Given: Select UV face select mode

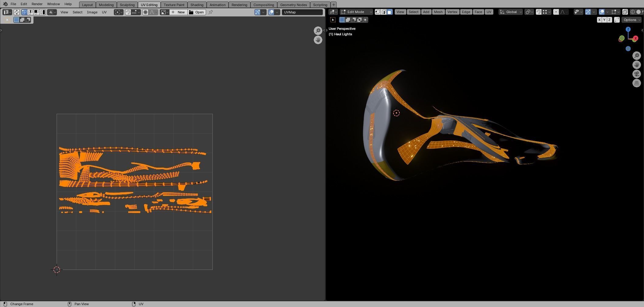Looking at the screenshot, I should coord(36,12).
